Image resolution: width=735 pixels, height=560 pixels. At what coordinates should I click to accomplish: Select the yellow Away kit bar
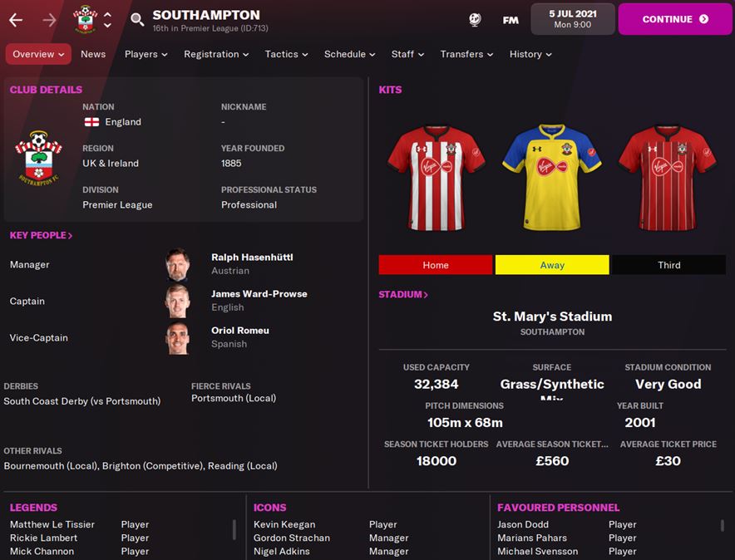point(552,265)
